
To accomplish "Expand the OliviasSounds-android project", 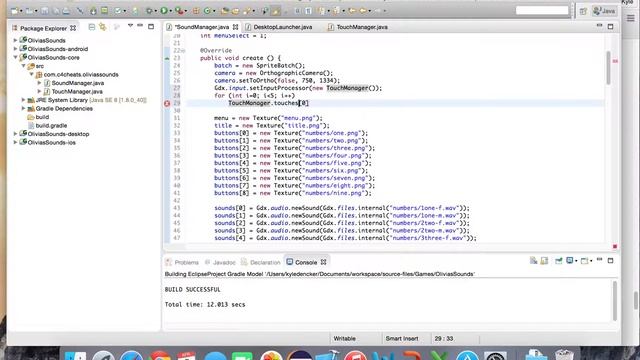I will click(x=16, y=49).
